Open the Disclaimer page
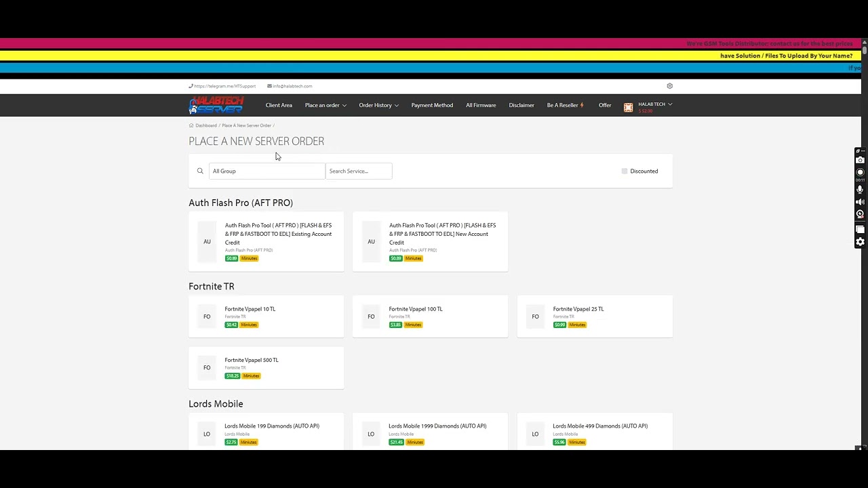This screenshot has height=488, width=868. (x=521, y=105)
